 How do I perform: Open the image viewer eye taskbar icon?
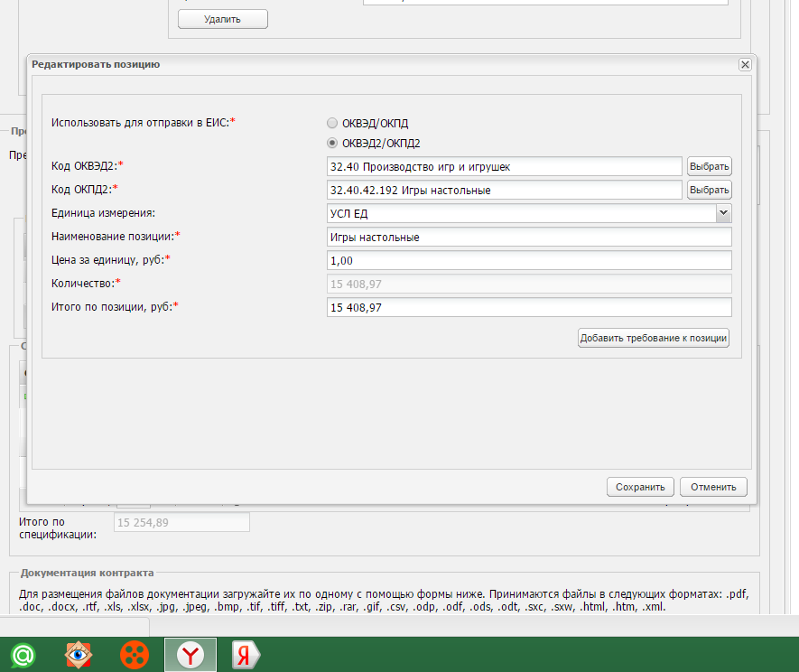click(79, 655)
